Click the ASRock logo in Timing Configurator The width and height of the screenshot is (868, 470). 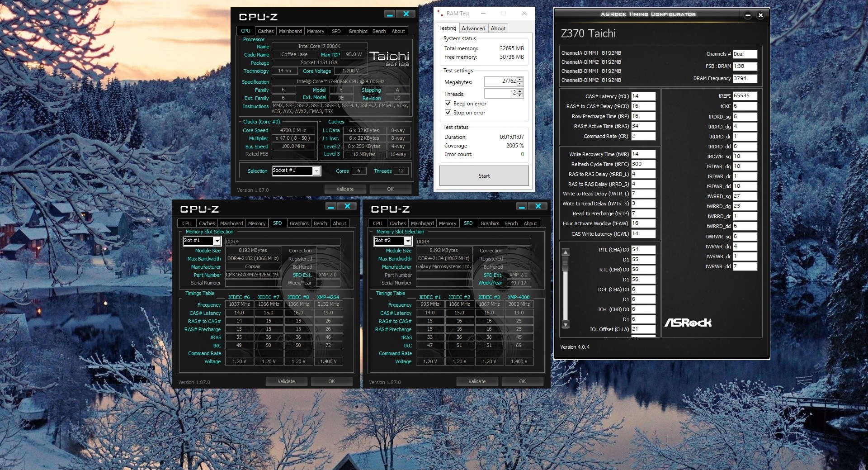click(x=688, y=323)
